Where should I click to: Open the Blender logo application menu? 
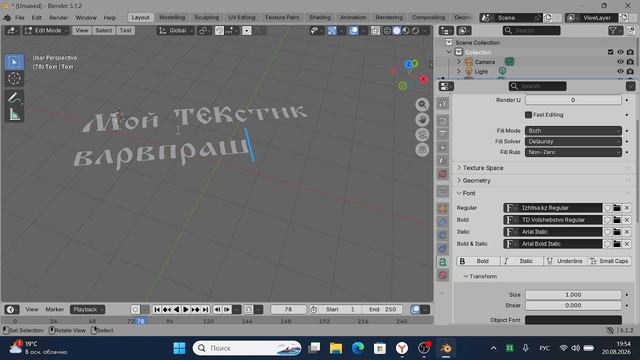(x=7, y=18)
